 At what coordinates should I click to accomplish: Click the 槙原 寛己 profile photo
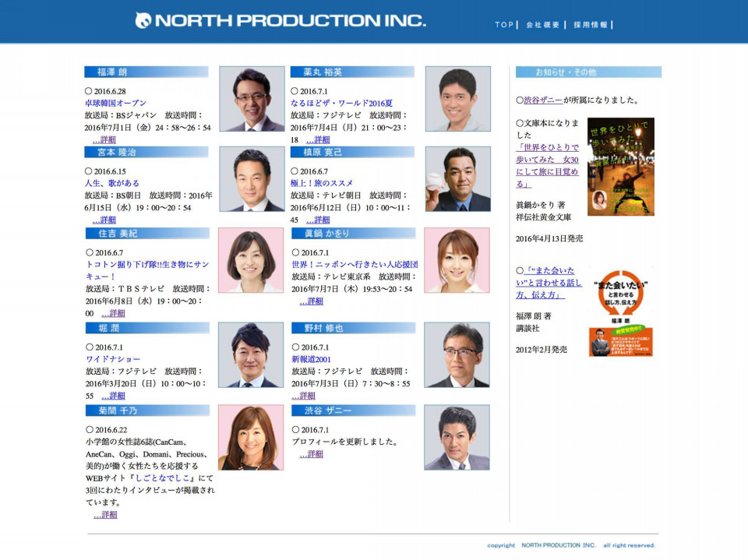[458, 179]
